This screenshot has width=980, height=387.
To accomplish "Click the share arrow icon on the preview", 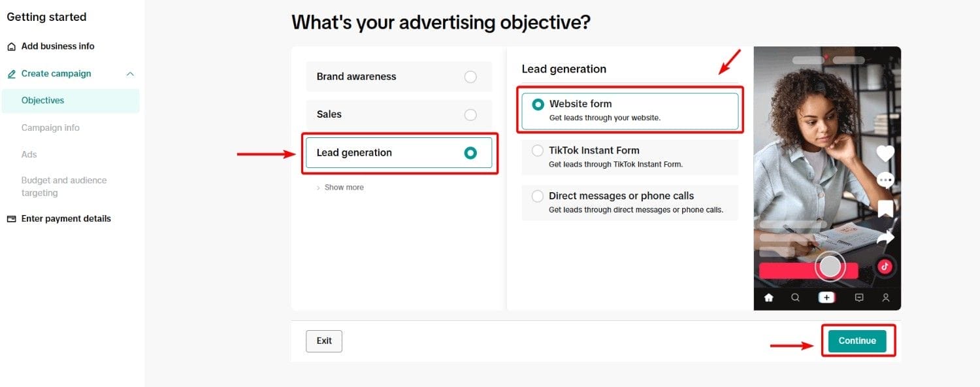I will pyautogui.click(x=886, y=237).
